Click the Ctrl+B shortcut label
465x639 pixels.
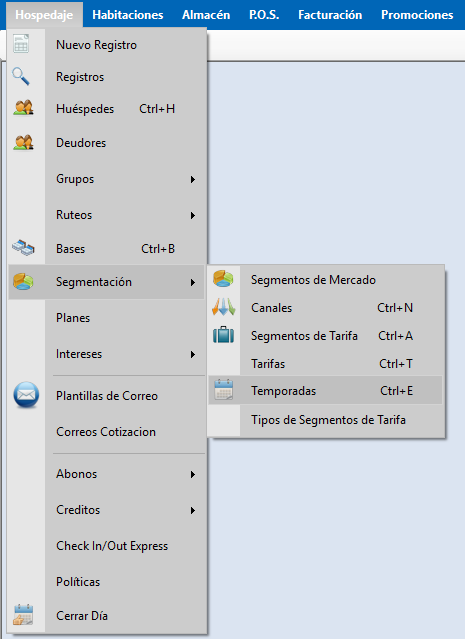point(158,249)
